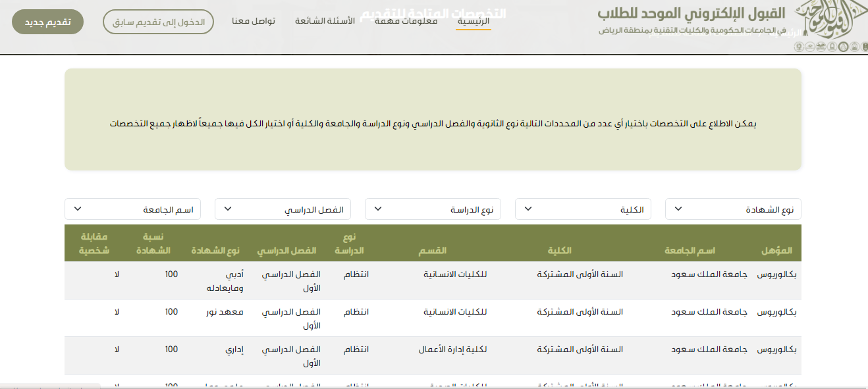Screen dimensions: 868x389
Task: Click the مقابلة شخصية column header
Action: pyautogui.click(x=94, y=244)
